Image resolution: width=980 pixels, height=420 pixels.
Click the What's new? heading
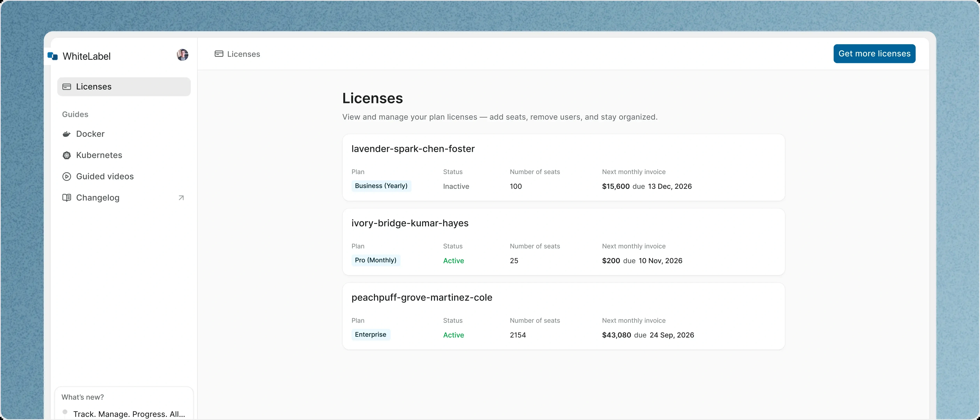(83, 397)
